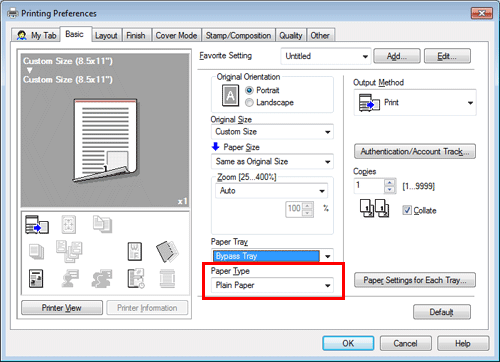Click the grayed page icon with four arrows

69,224
